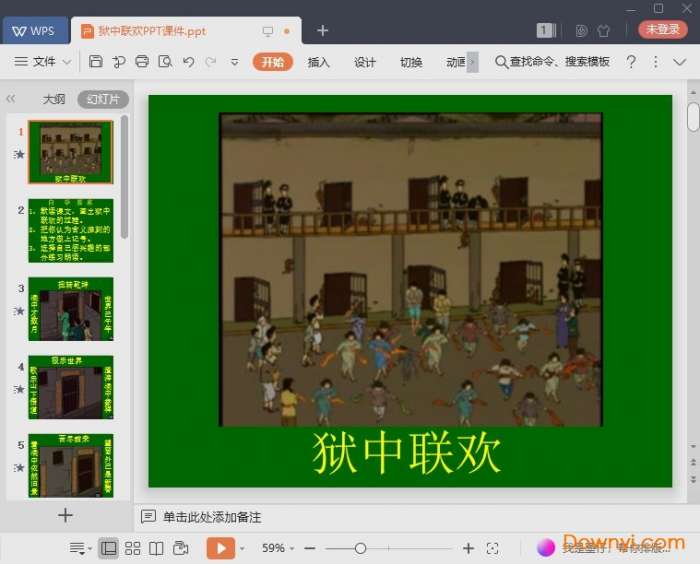Click the WPS home tab
Image resolution: width=700 pixels, height=564 pixels.
click(x=35, y=31)
